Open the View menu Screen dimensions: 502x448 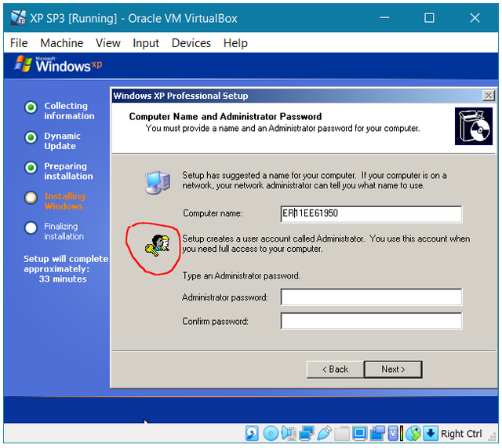pos(108,43)
